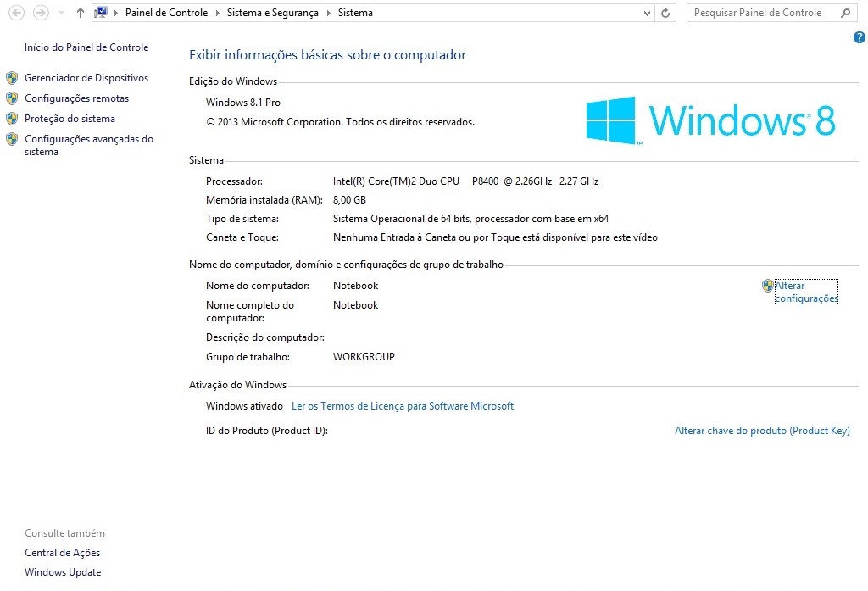The height and width of the screenshot is (591, 868).
Task: Select the Sistema breadcrumb
Action: click(355, 12)
